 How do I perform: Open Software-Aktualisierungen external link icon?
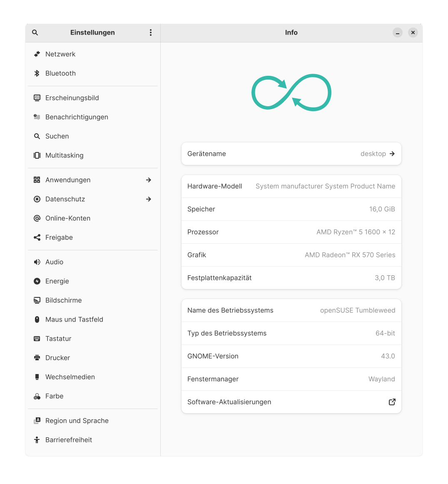click(392, 402)
